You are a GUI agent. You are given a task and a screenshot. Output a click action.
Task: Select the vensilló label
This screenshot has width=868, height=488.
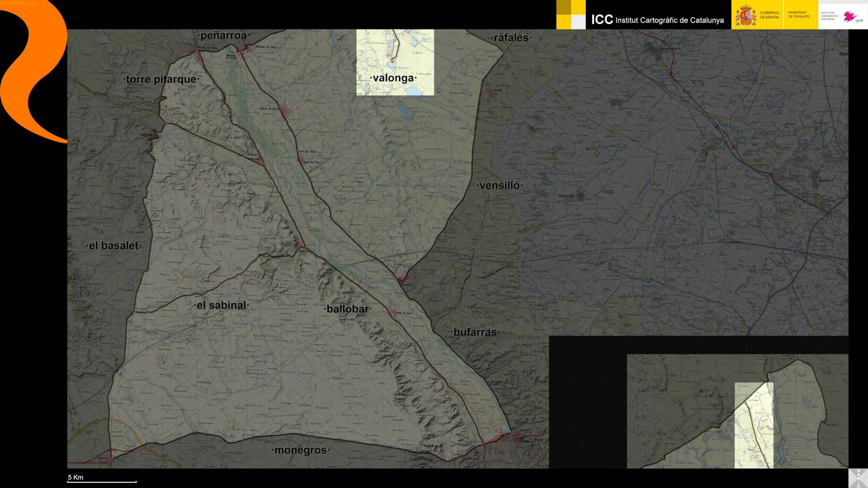(499, 185)
